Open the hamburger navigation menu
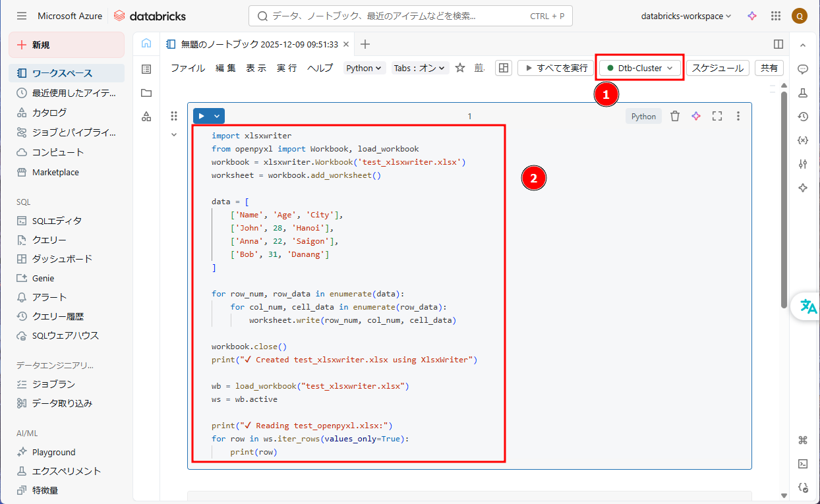The image size is (820, 504). point(22,16)
